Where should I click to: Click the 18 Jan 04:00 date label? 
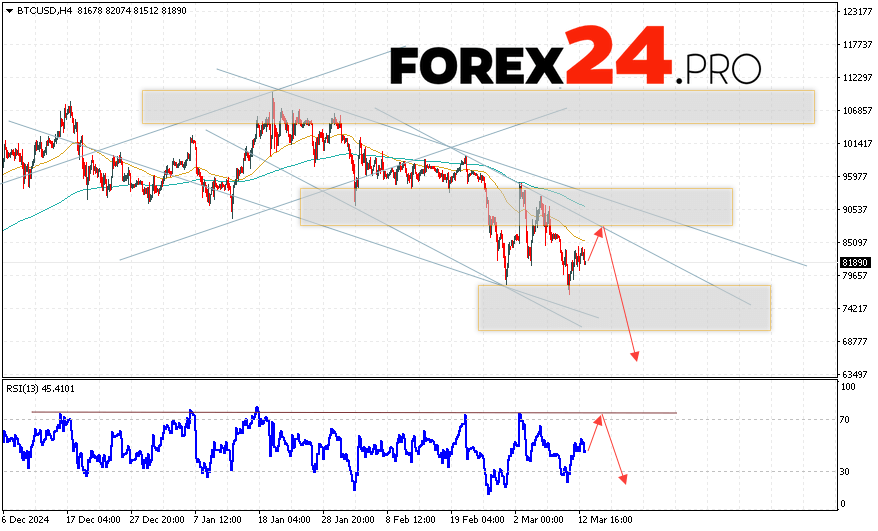[283, 520]
